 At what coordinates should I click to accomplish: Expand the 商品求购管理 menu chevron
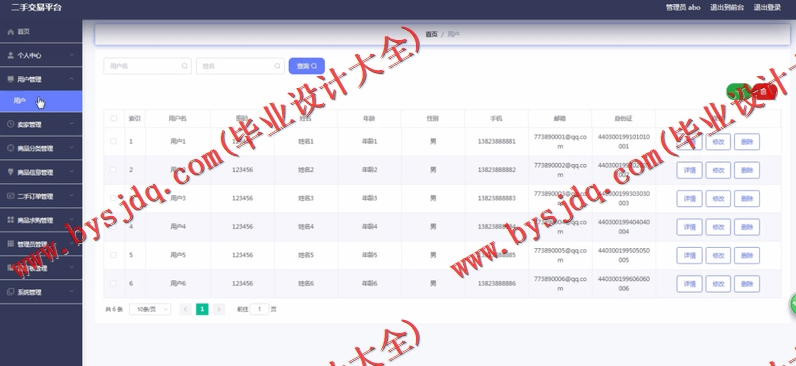tap(72, 220)
